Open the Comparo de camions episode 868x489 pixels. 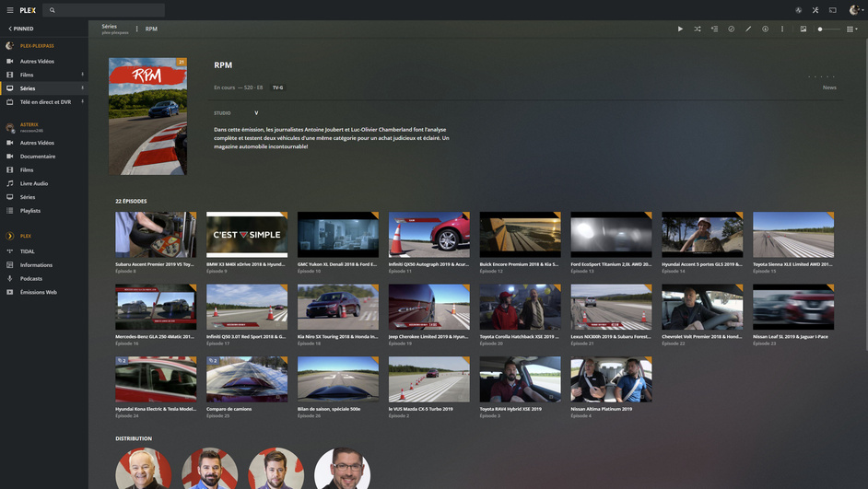pos(247,379)
